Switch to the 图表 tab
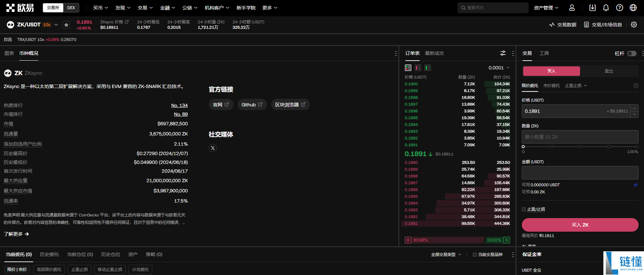Image resolution: width=644 pixels, height=275 pixels. coord(9,53)
